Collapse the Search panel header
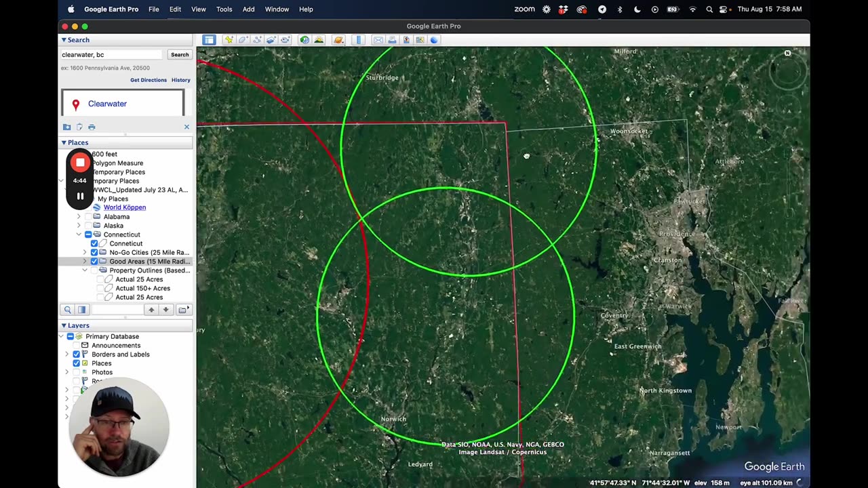This screenshot has width=868, height=488. [x=126, y=40]
